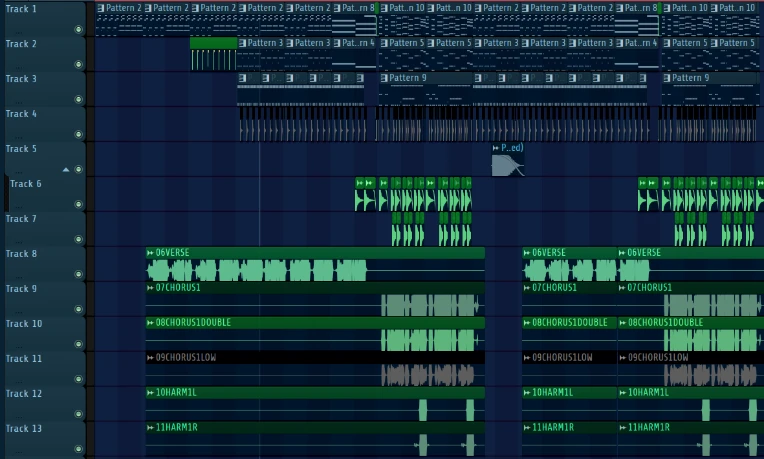Click the pattern icon on first Pattern 9 clip

[x=384, y=78]
